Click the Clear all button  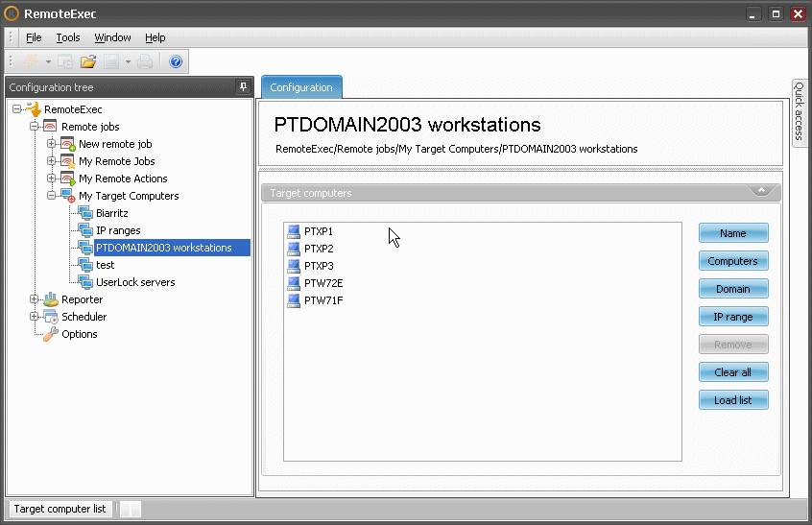point(733,372)
